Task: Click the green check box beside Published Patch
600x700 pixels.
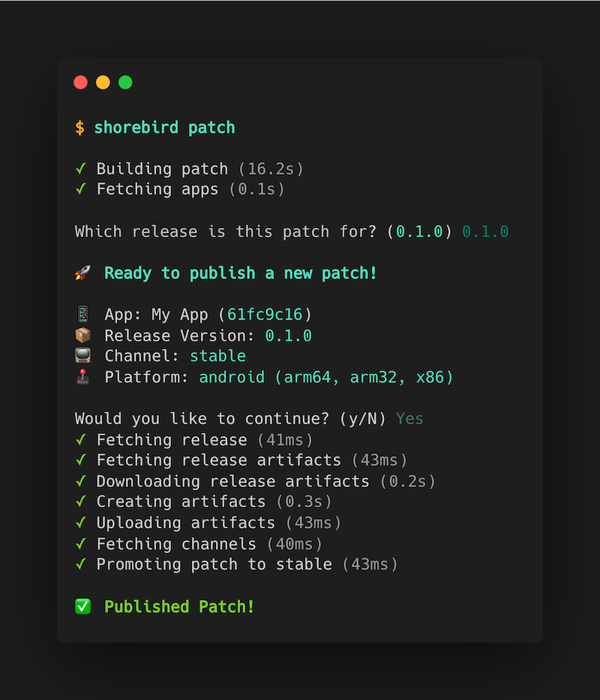Action: (82, 606)
